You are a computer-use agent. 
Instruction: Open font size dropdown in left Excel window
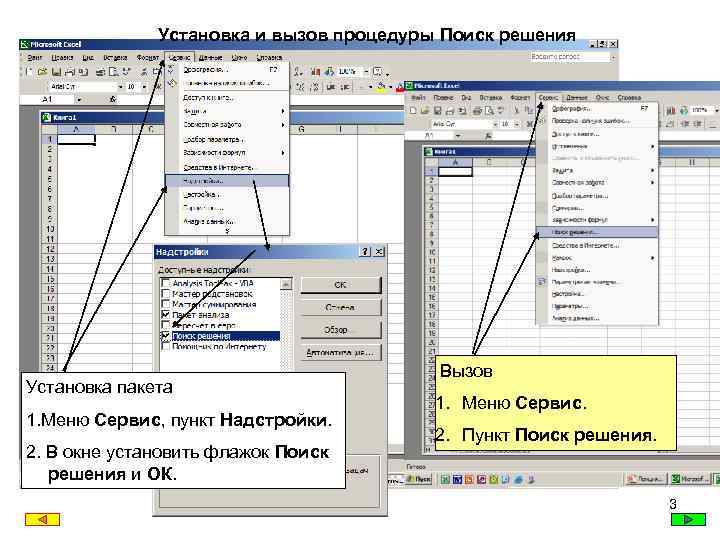[x=144, y=86]
